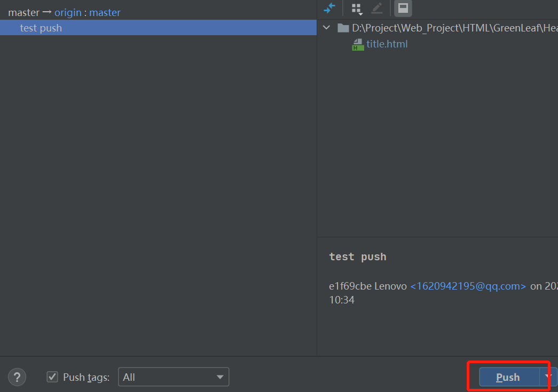Collapse the project directory tree node
The height and width of the screenshot is (392, 558).
(326, 28)
